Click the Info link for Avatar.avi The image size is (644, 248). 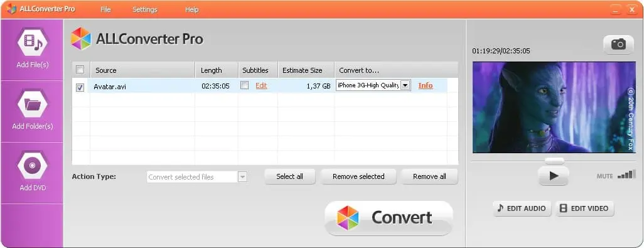(x=426, y=85)
